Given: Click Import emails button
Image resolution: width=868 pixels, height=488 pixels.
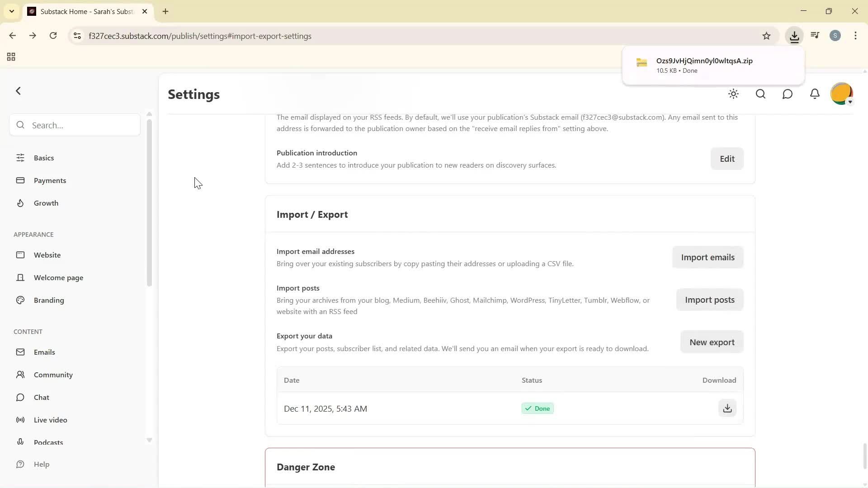Looking at the screenshot, I should (708, 257).
